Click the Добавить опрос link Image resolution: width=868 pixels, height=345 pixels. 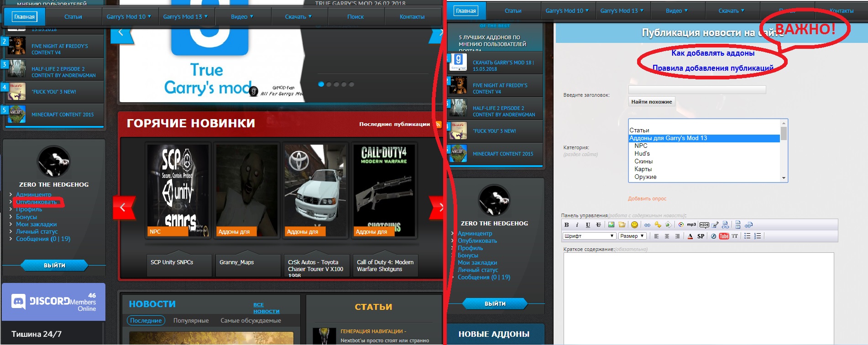click(x=647, y=199)
